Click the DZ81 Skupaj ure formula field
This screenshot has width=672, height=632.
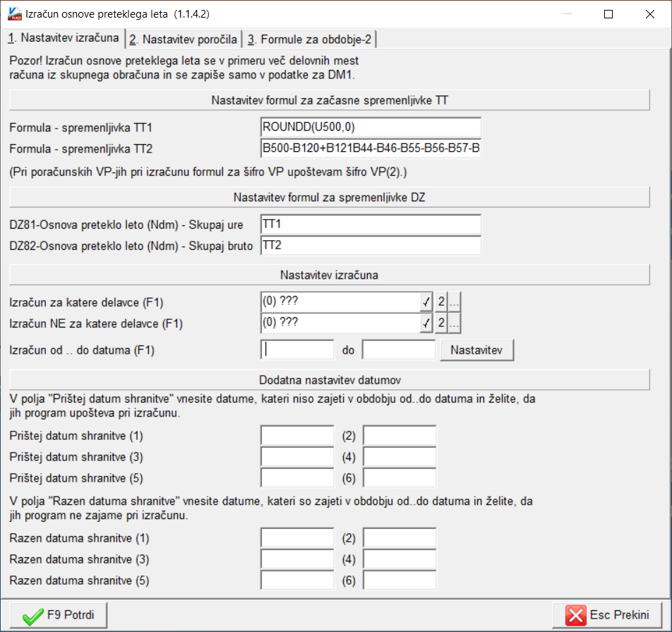coord(371,224)
